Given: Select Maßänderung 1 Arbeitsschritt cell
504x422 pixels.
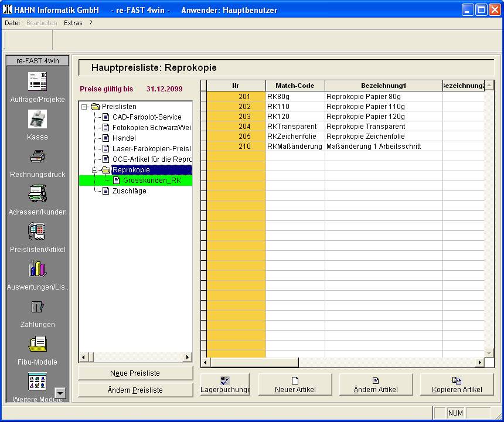Looking at the screenshot, I should click(383, 147).
